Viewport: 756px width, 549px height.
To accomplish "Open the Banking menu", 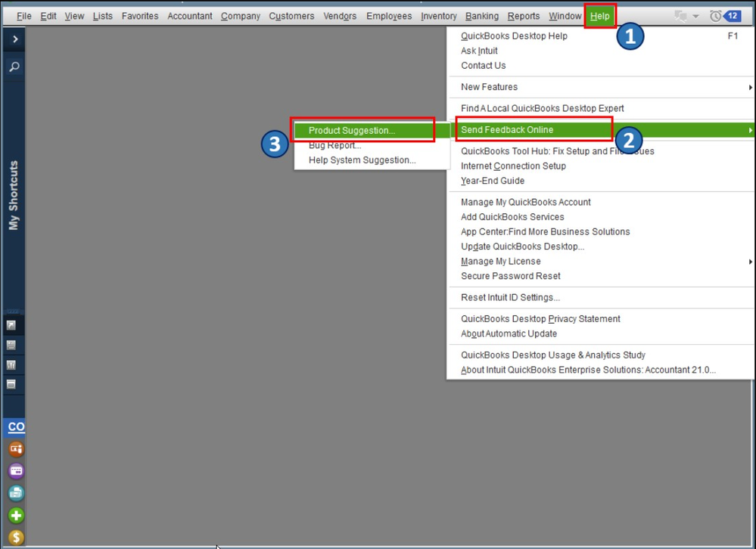I will [x=481, y=16].
